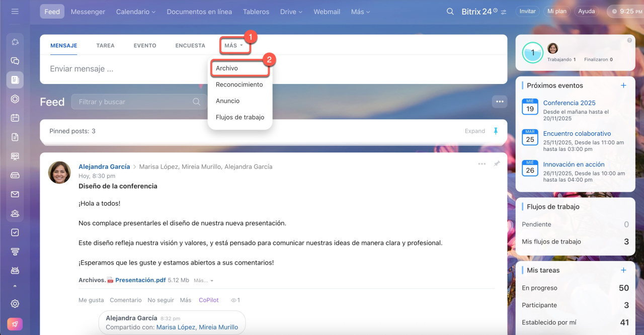Toggle the pin icon on Alejandra García's post
Viewport: 644px width, 335px height.
pos(497,164)
